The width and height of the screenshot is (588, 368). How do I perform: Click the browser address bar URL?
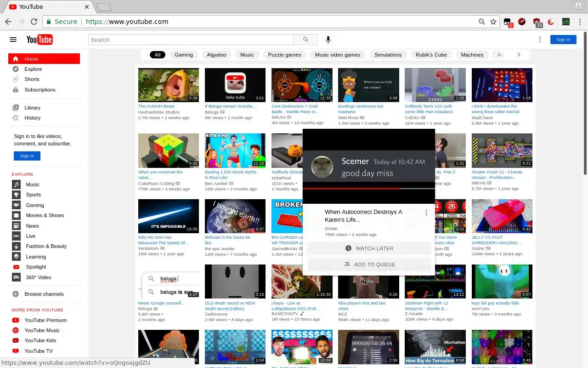127,22
